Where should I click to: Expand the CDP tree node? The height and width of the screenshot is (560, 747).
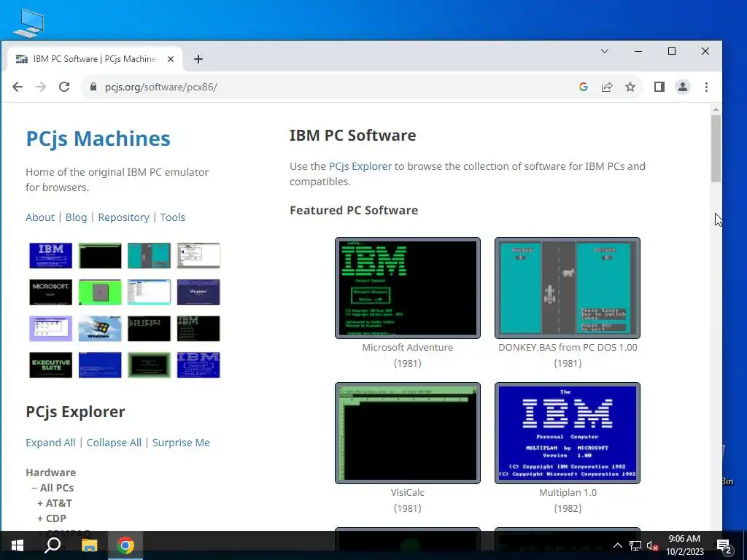point(52,518)
